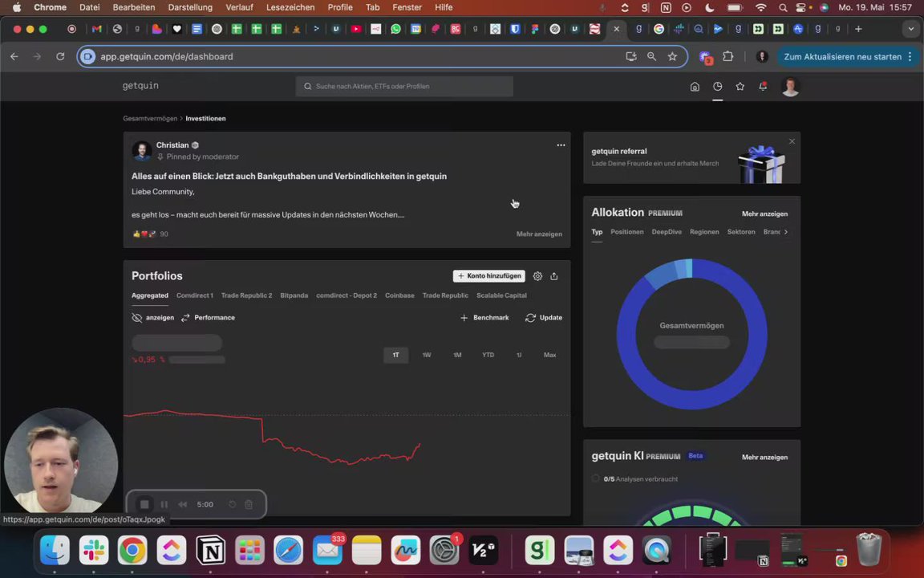Open the YouTube tab

[x=356, y=29]
